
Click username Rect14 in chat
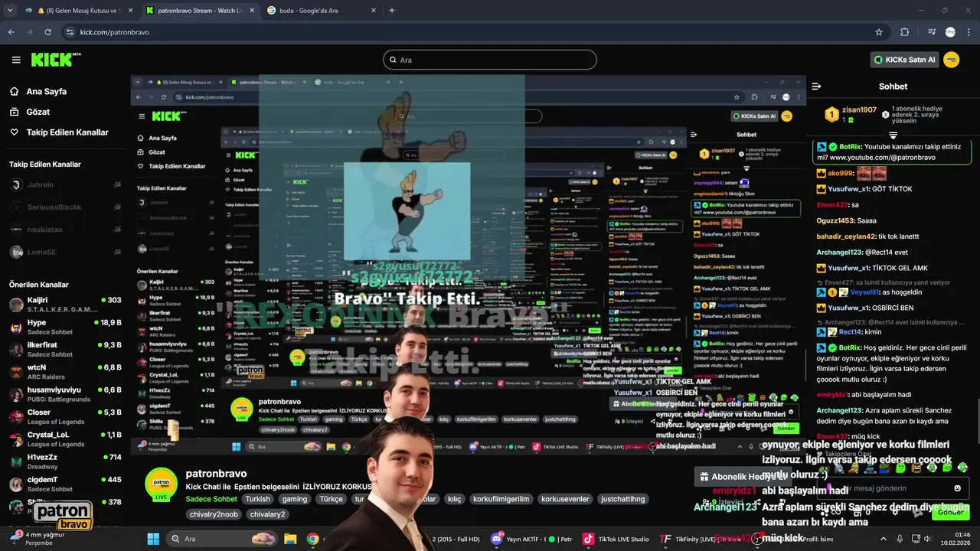[x=850, y=332]
